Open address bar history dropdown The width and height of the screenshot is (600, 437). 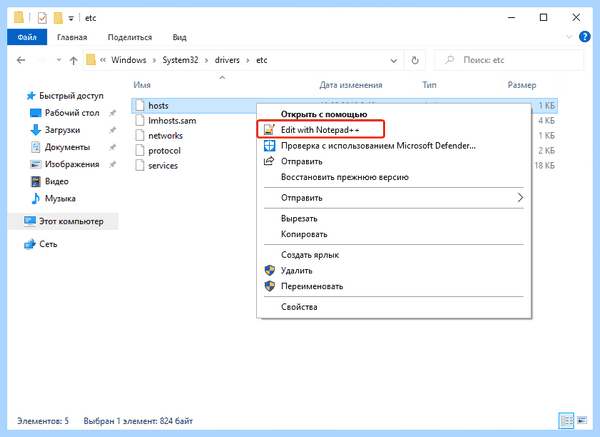393,60
